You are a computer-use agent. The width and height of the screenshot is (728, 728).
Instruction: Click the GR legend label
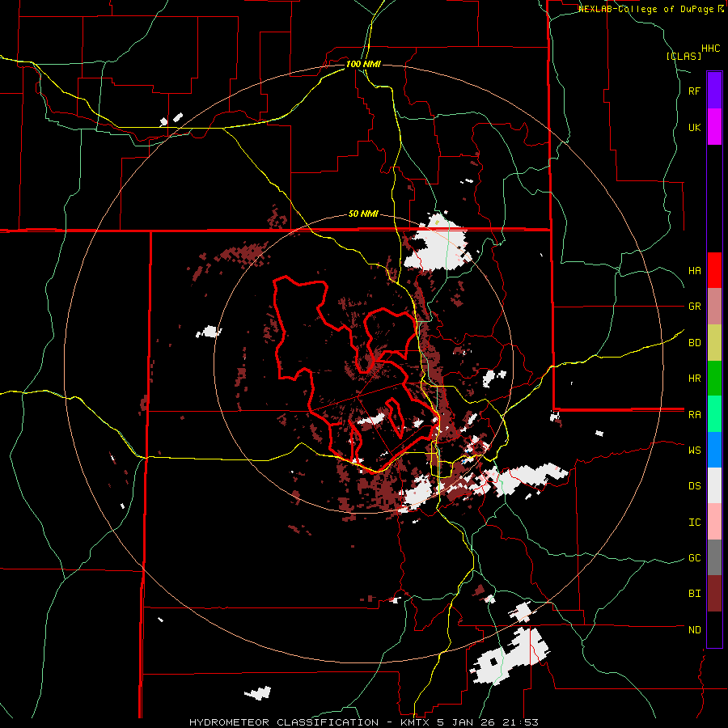(x=695, y=307)
